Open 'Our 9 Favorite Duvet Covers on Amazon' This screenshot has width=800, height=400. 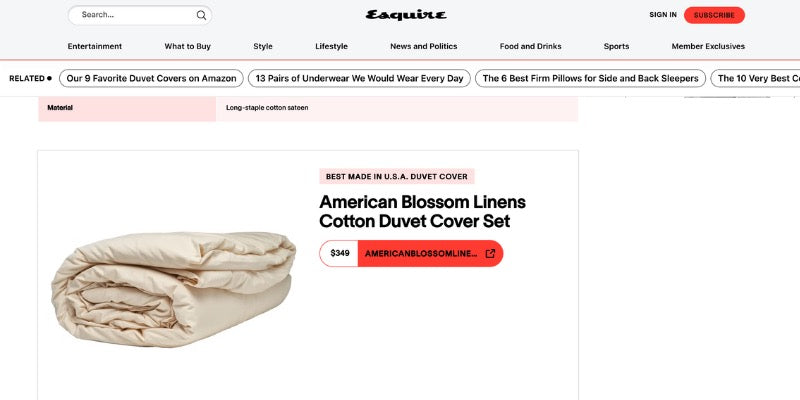(x=152, y=78)
